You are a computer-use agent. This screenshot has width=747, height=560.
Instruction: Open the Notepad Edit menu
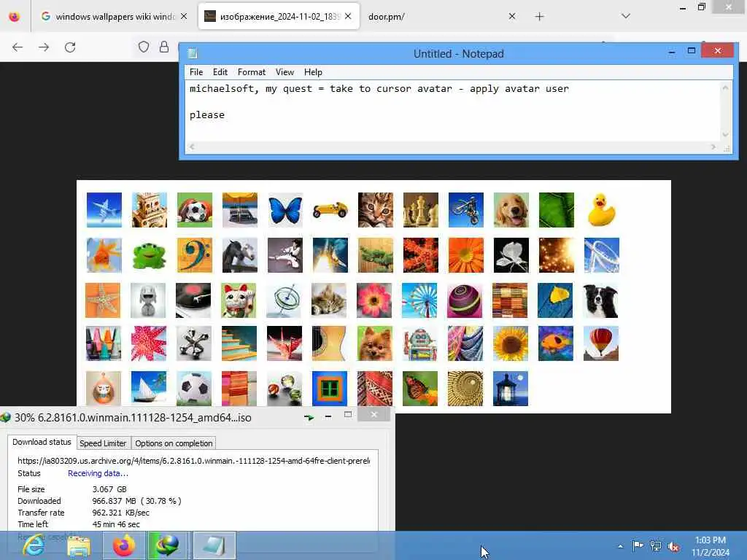pyautogui.click(x=220, y=72)
